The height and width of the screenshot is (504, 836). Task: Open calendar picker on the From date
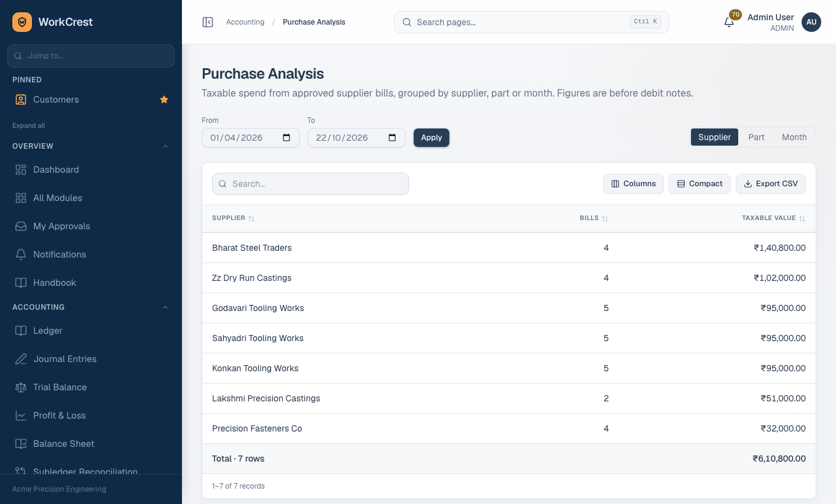point(286,138)
